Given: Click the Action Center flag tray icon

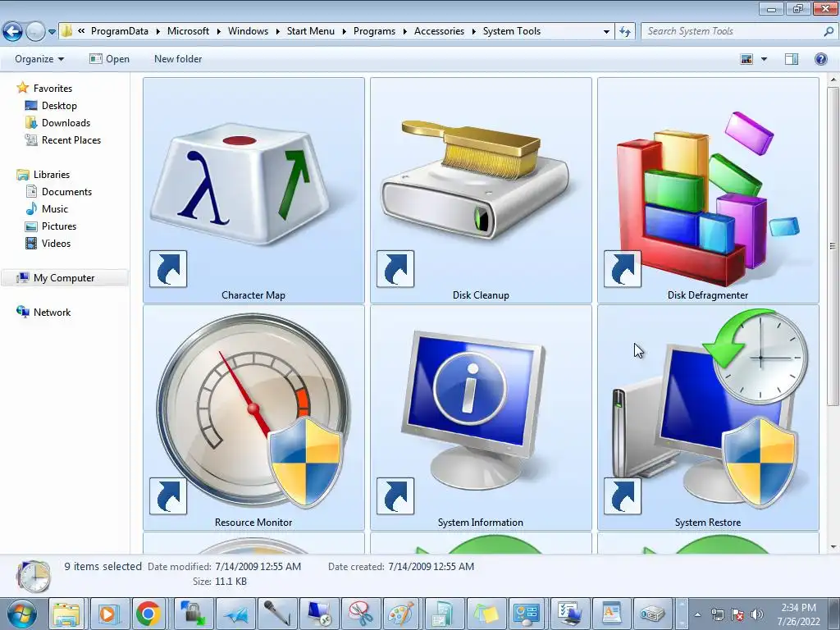Looking at the screenshot, I should click(737, 614).
